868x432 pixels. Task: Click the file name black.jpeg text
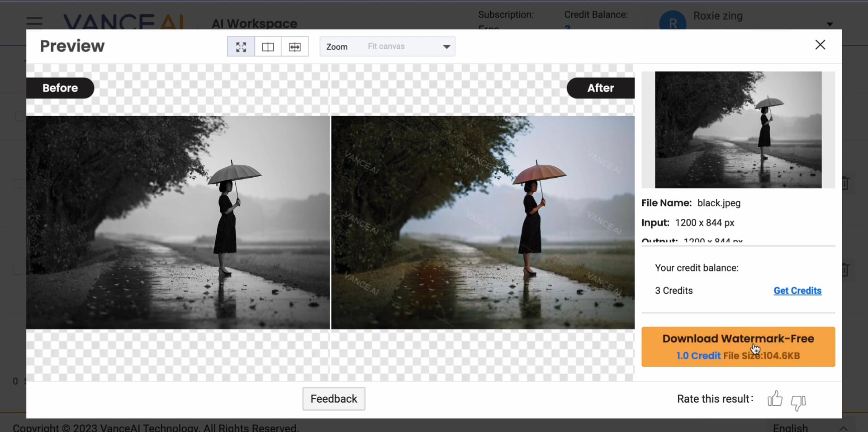click(719, 203)
